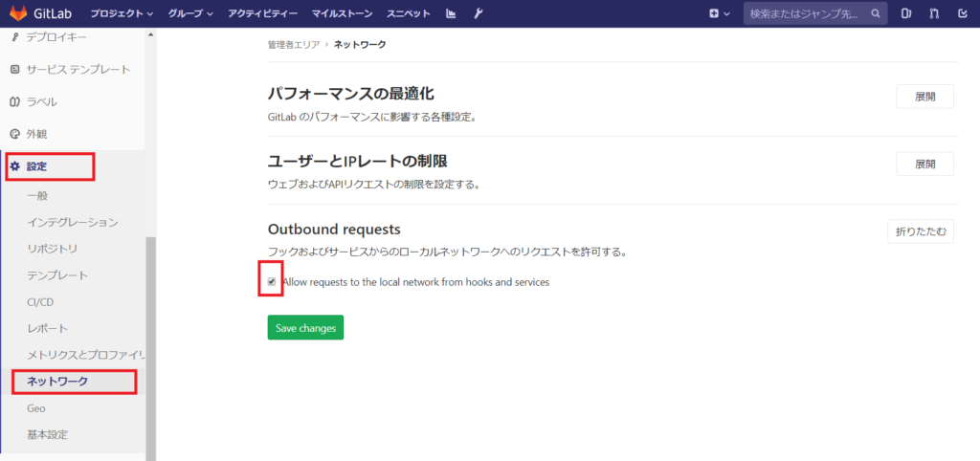Open CI/CD settings in sidebar
The width and height of the screenshot is (980, 461).
click(x=40, y=301)
